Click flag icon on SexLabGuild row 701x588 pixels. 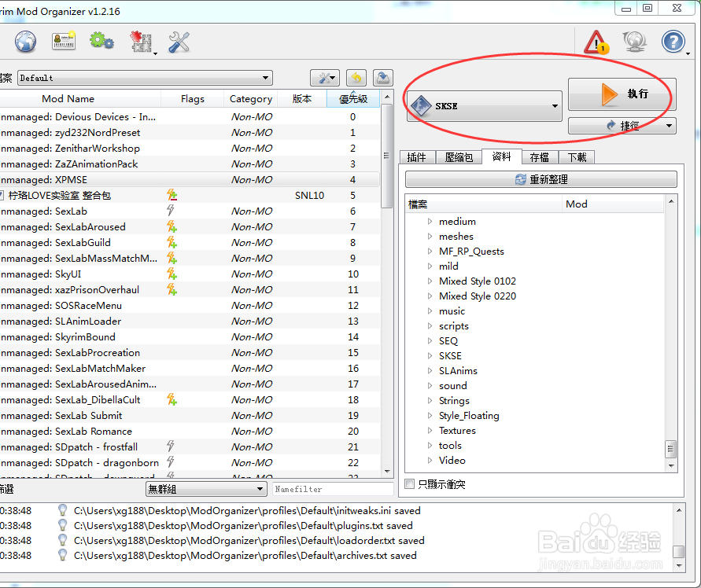click(x=172, y=243)
